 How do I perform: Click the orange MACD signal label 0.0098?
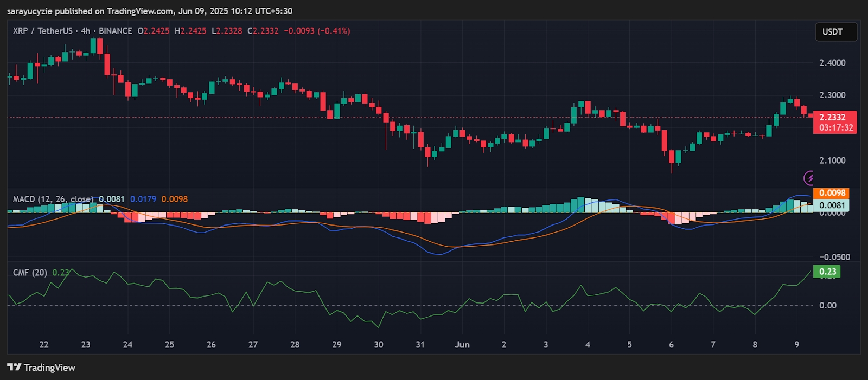[x=831, y=193]
